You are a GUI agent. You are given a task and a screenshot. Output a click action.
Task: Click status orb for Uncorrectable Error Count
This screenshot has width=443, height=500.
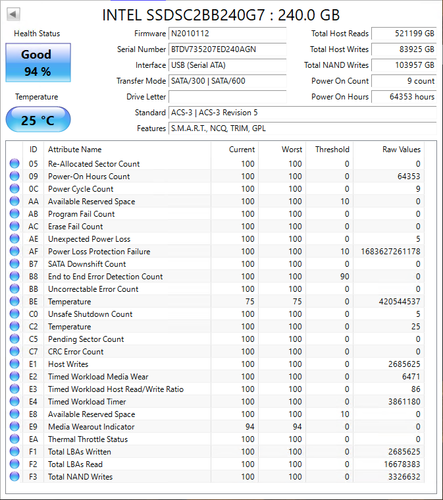pos(14,289)
